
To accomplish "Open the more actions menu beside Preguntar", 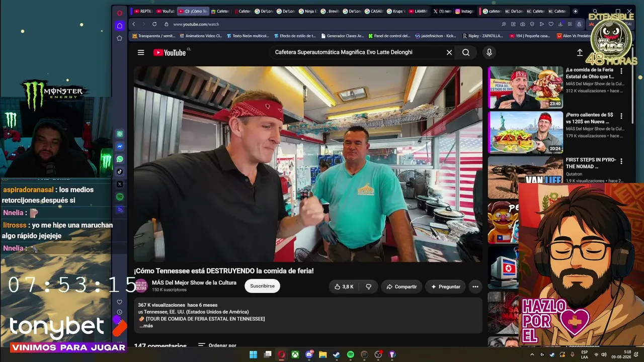I will pos(475,287).
